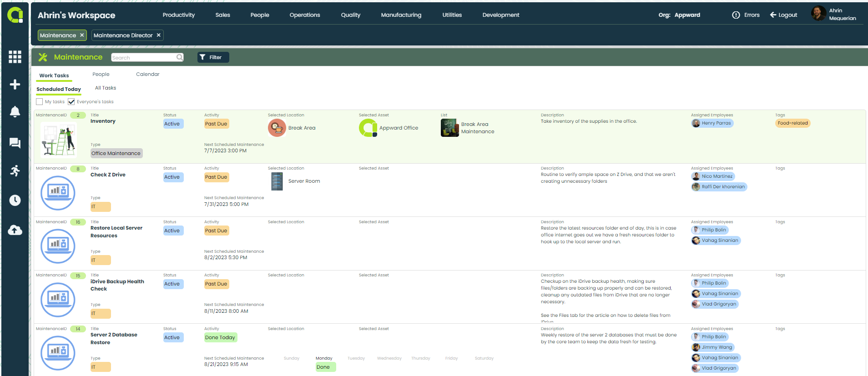Image resolution: width=868 pixels, height=376 pixels.
Task: Click the Inventory task thumbnail image
Action: [59, 140]
